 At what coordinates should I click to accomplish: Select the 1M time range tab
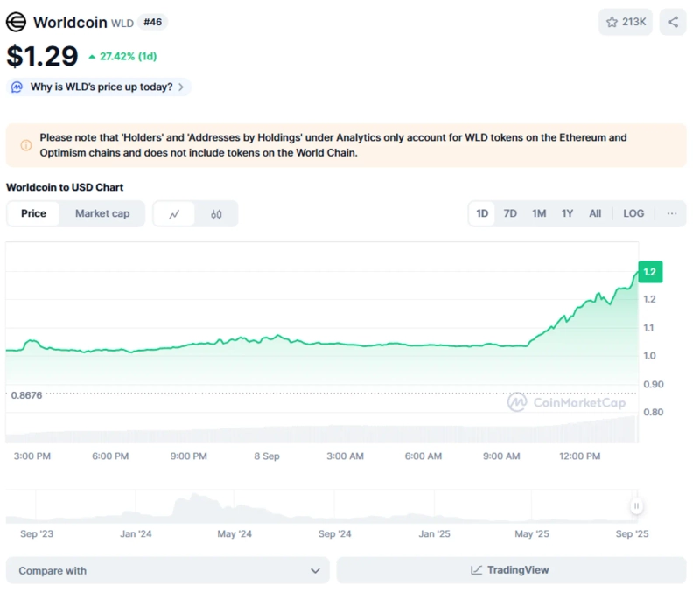click(x=539, y=213)
